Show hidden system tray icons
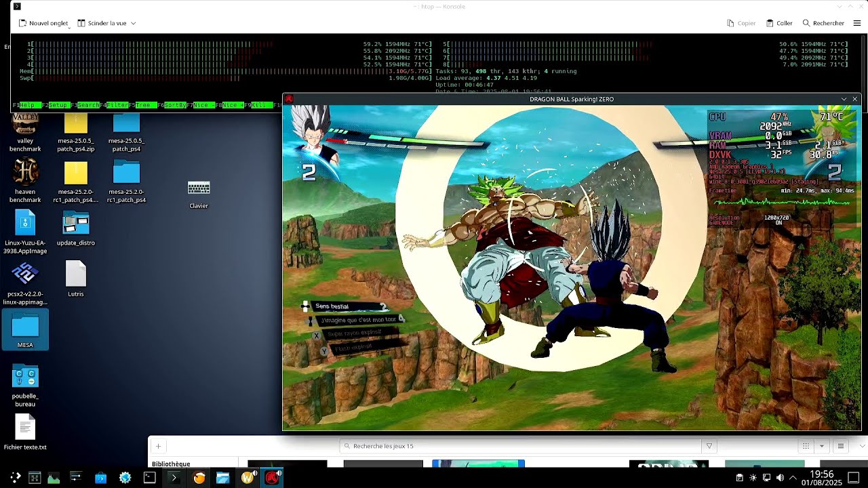868x488 pixels. pyautogui.click(x=793, y=478)
